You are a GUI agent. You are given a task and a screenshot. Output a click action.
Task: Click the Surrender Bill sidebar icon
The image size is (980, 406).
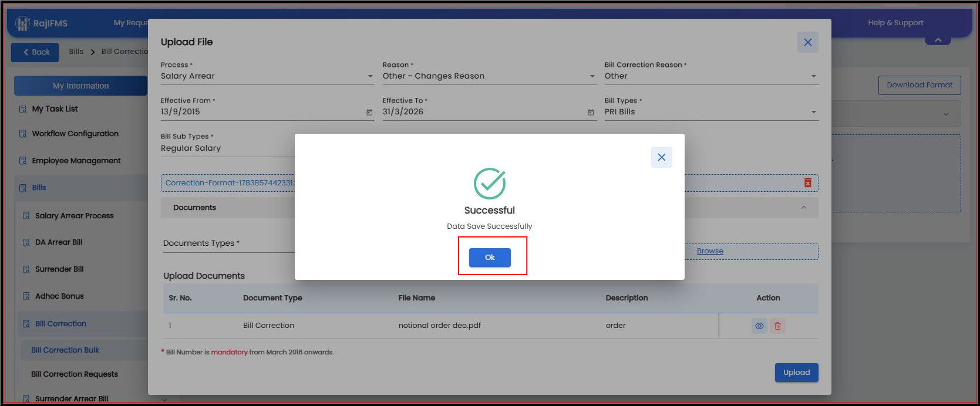26,269
